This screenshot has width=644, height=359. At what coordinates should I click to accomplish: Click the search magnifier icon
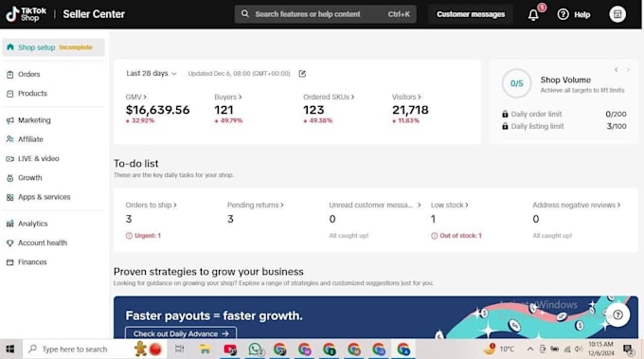(x=244, y=14)
